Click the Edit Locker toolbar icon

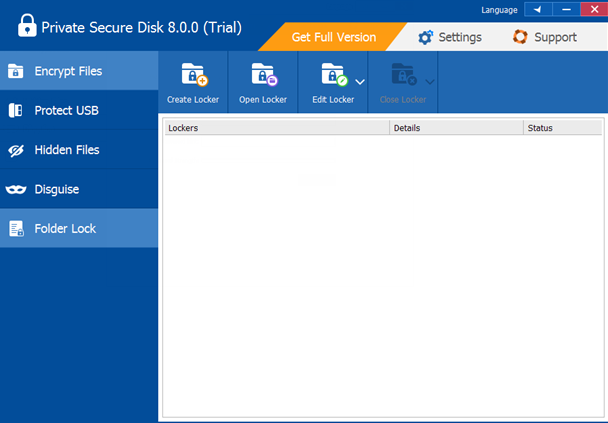pyautogui.click(x=333, y=75)
